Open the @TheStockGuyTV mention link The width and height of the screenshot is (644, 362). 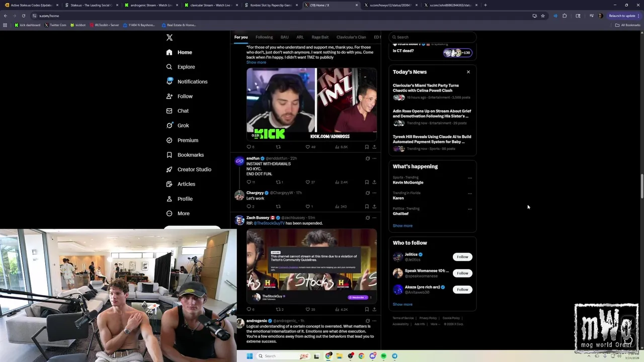[x=269, y=223]
